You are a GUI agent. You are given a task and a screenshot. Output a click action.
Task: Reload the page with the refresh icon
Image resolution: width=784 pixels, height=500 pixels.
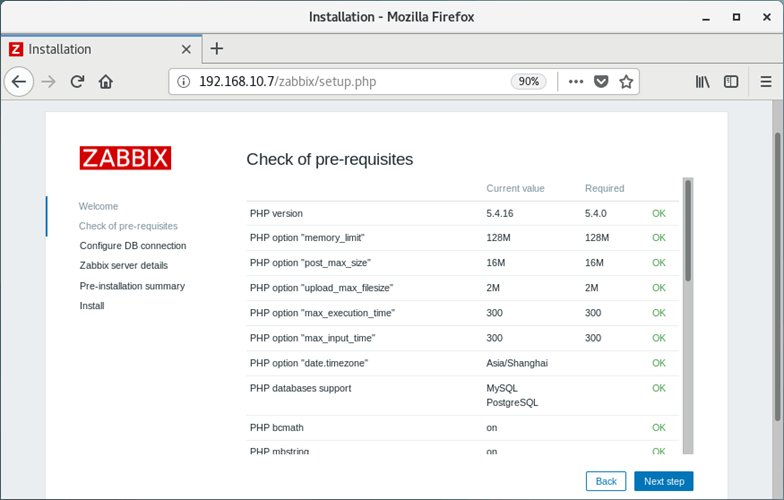(x=77, y=82)
